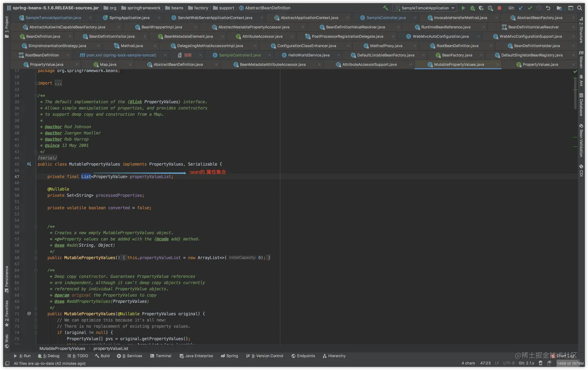
Task: Open the Persistence tool window
Action: coord(7,279)
